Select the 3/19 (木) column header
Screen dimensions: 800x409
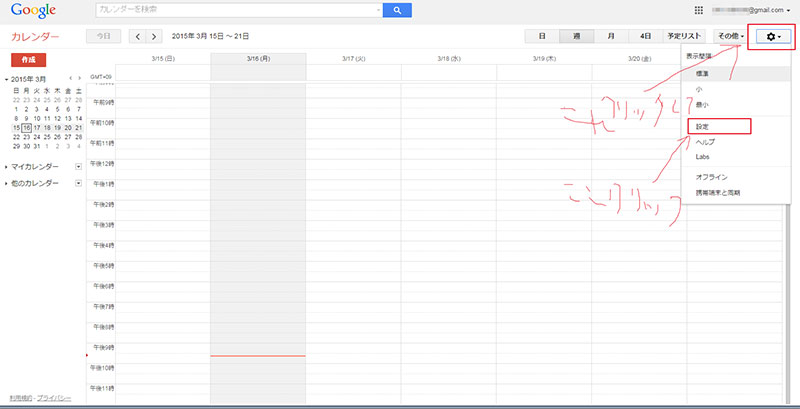click(544, 59)
